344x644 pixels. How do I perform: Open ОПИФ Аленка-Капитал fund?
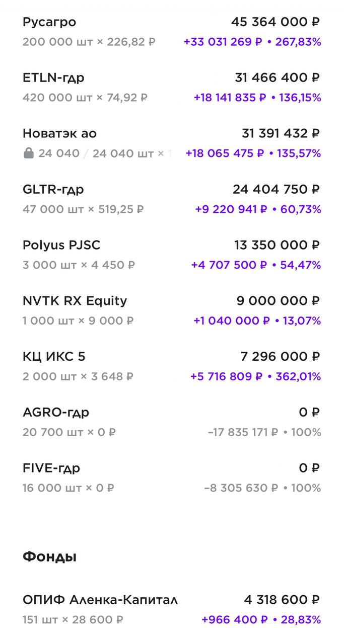click(x=100, y=600)
